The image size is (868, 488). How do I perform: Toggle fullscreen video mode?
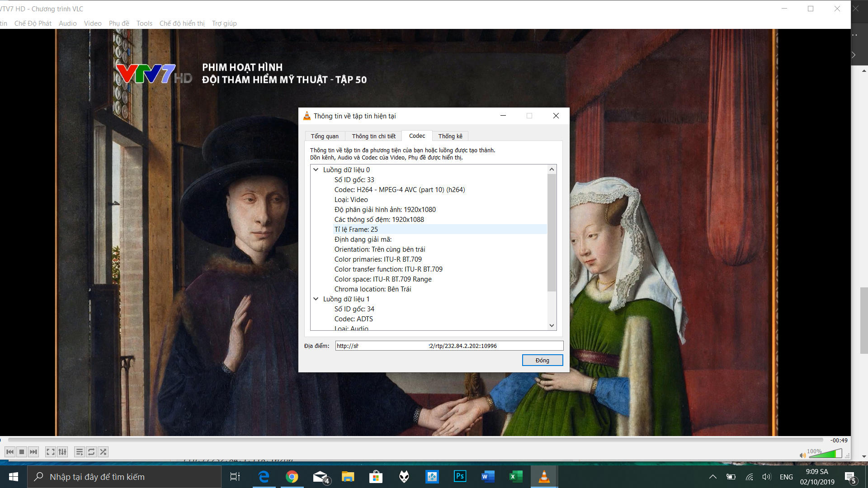click(51, 452)
